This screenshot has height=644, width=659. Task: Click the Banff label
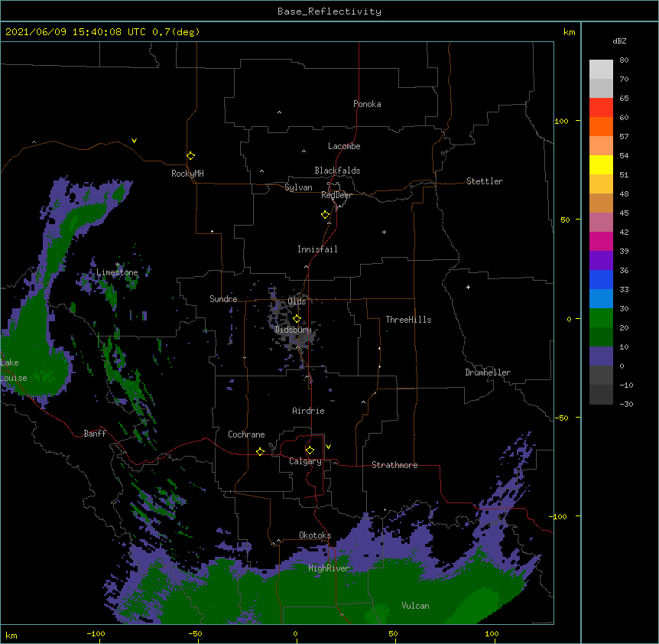pos(95,434)
